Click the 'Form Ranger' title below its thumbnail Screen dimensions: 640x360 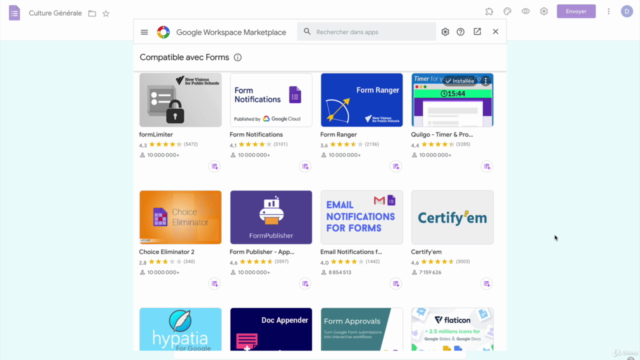tap(338, 135)
